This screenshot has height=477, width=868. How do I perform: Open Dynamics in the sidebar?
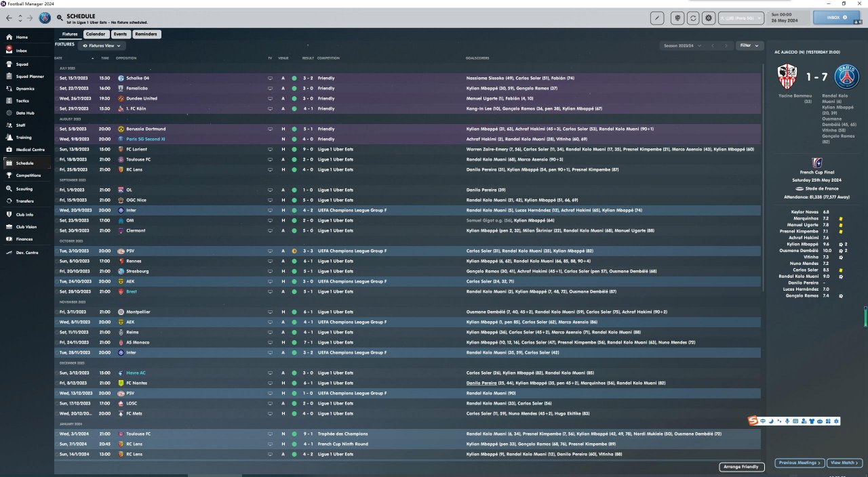(24, 89)
